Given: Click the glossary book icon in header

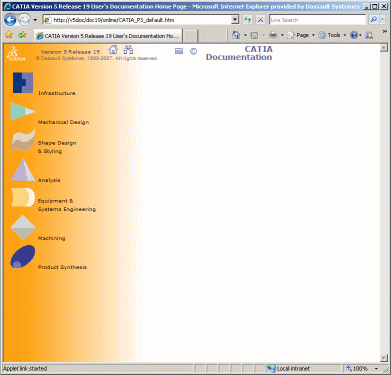Looking at the screenshot, I should 179,51.
